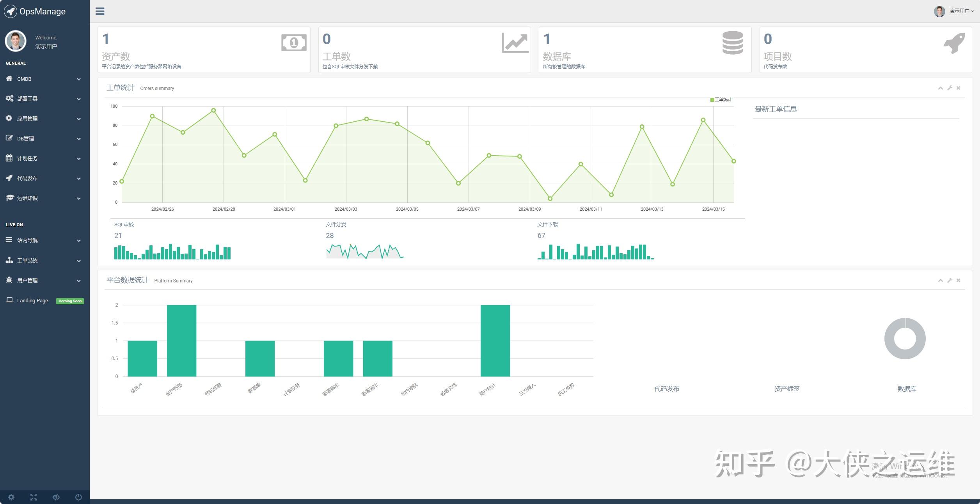This screenshot has height=504, width=980.
Task: Click the rocket icon on 项目数 card
Action: click(954, 43)
